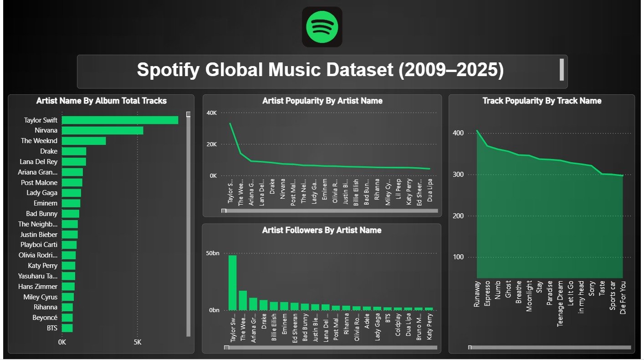
Task: Click the Let It Go track label
Action: point(571,293)
